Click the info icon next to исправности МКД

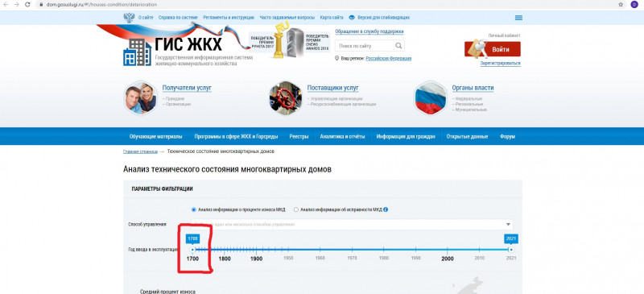click(386, 209)
